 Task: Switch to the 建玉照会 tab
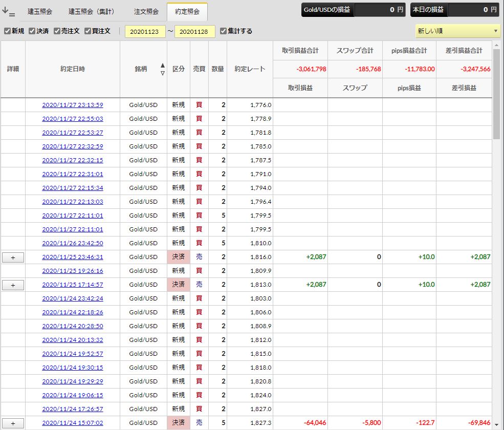click(x=40, y=12)
